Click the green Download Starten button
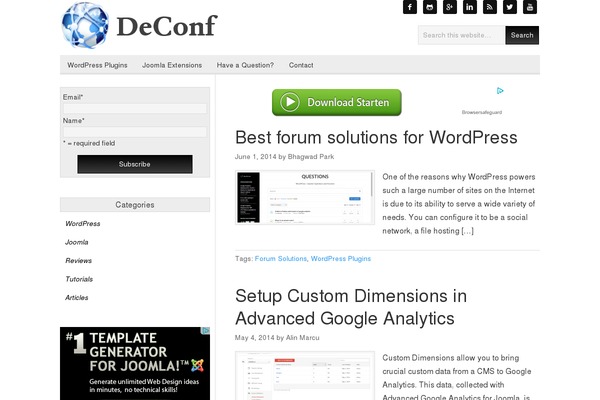600x400 pixels. point(337,102)
